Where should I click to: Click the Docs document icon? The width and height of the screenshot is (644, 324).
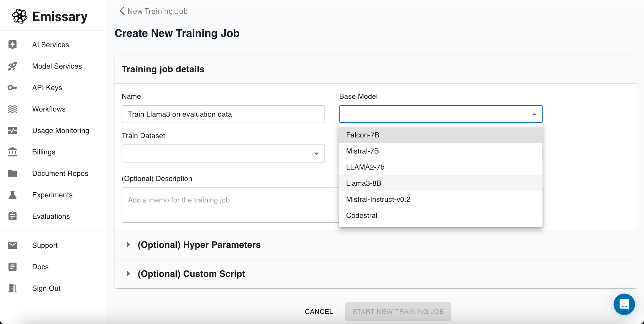pos(13,267)
